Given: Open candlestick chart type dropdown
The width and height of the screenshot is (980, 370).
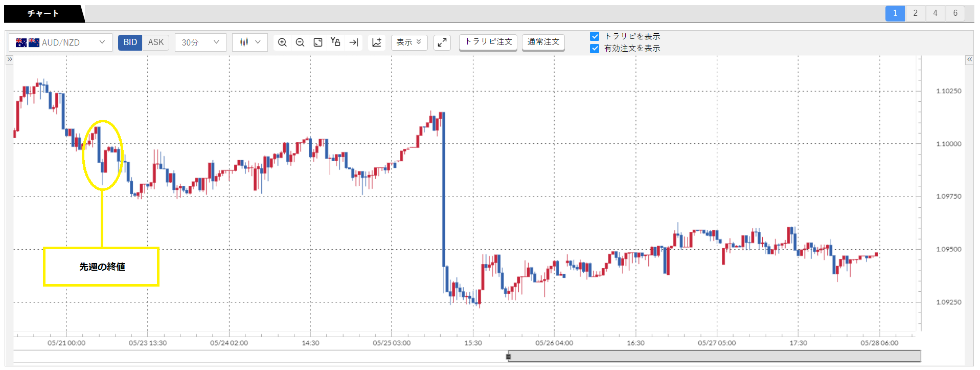Looking at the screenshot, I should click(250, 42).
